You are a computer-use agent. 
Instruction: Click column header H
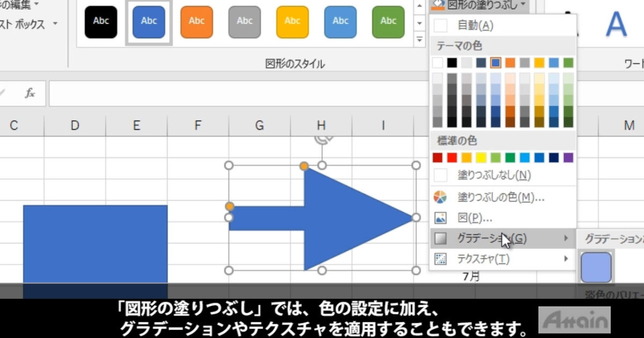[321, 125]
